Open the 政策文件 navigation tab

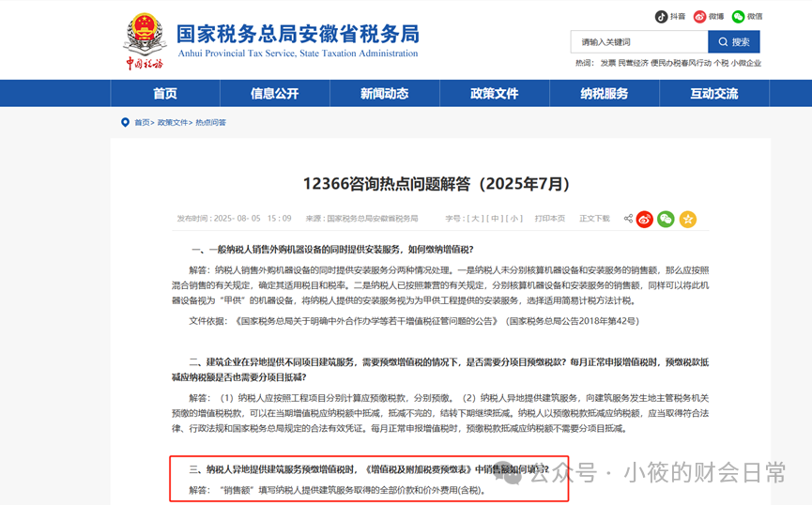(495, 93)
